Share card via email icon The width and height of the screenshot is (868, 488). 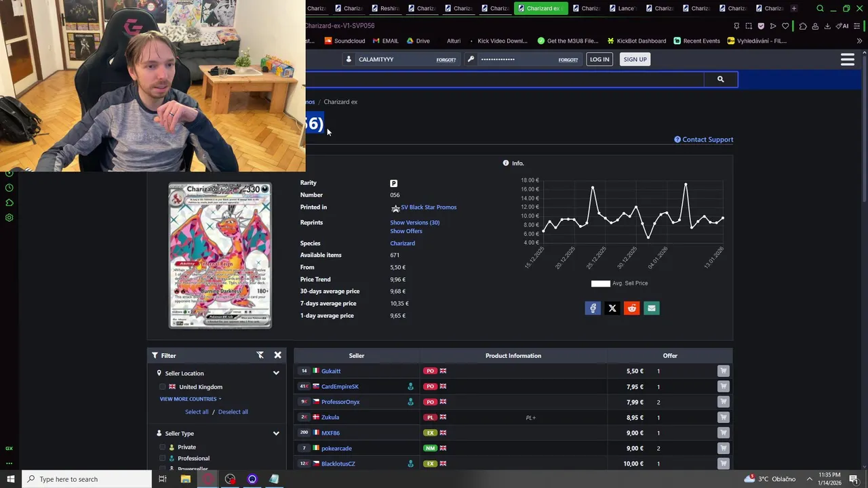coord(651,308)
